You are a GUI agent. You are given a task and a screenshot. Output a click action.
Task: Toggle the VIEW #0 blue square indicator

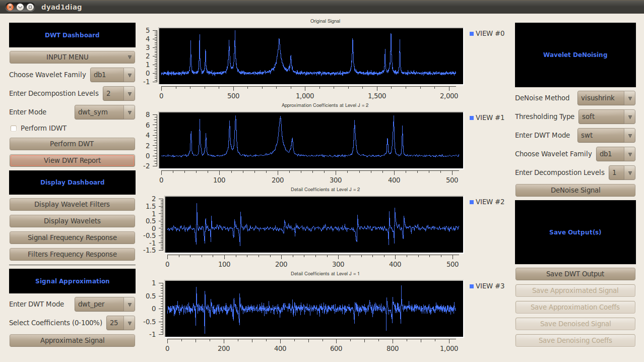[x=472, y=34]
